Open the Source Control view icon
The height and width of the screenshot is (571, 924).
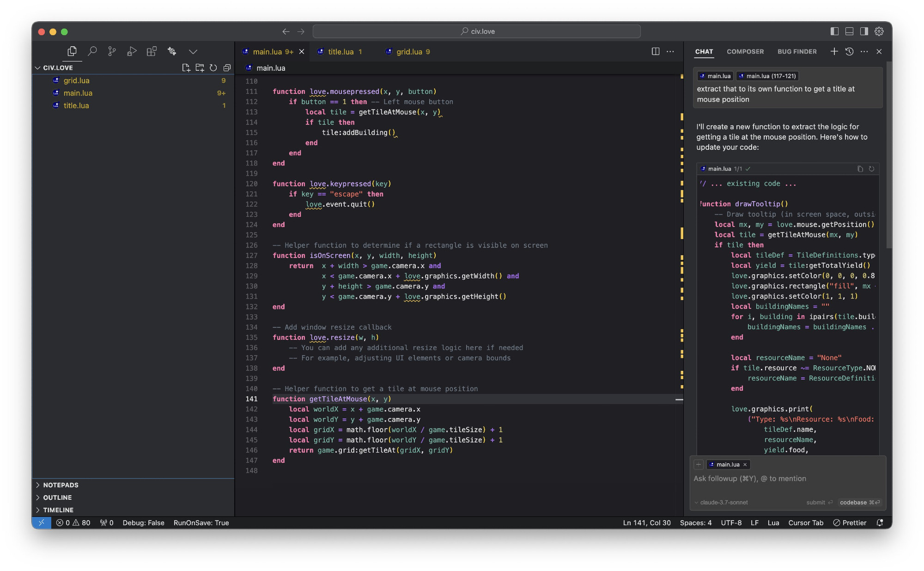(112, 51)
